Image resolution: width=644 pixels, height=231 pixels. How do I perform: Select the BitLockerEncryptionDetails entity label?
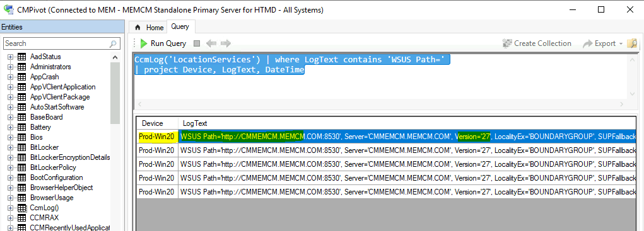(70, 158)
